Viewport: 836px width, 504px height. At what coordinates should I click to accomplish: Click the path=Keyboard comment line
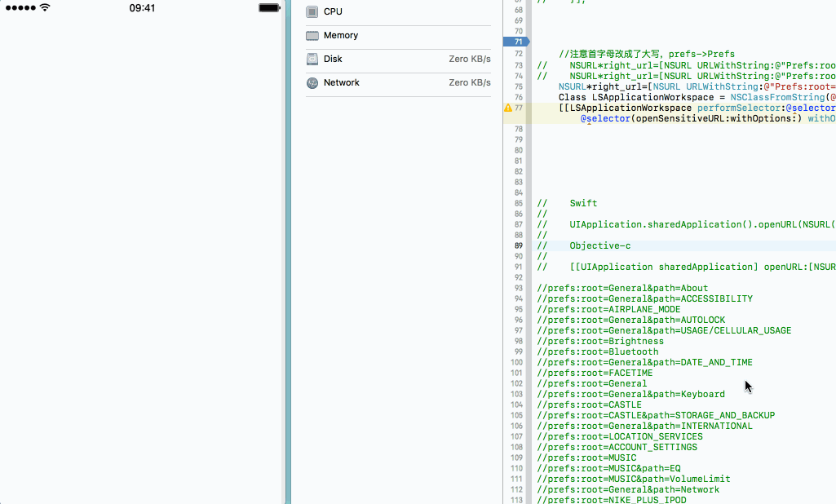(630, 394)
